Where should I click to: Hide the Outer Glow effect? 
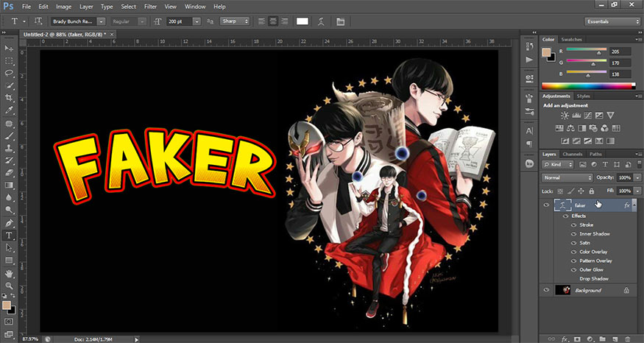(574, 270)
